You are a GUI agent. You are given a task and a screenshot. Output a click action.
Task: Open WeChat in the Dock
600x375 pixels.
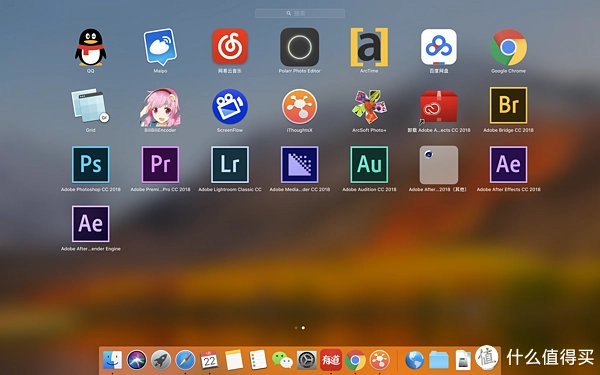pos(282,360)
